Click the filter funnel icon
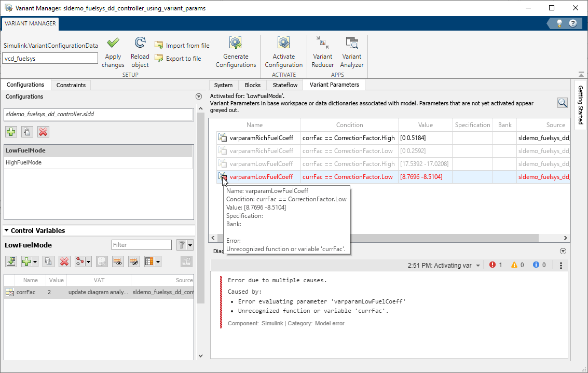Image resolution: width=588 pixels, height=373 pixels. 182,245
